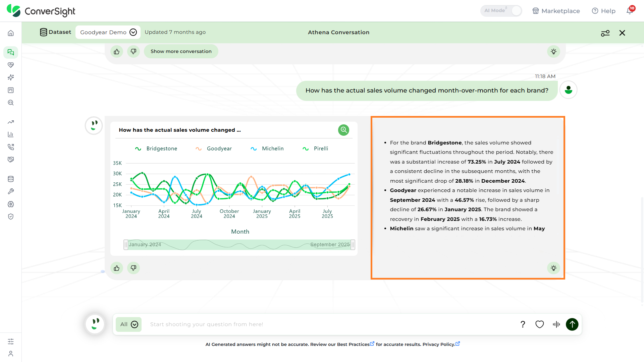Image resolution: width=644 pixels, height=362 pixels.
Task: Open the wrench tools sidebar icon
Action: click(11, 191)
